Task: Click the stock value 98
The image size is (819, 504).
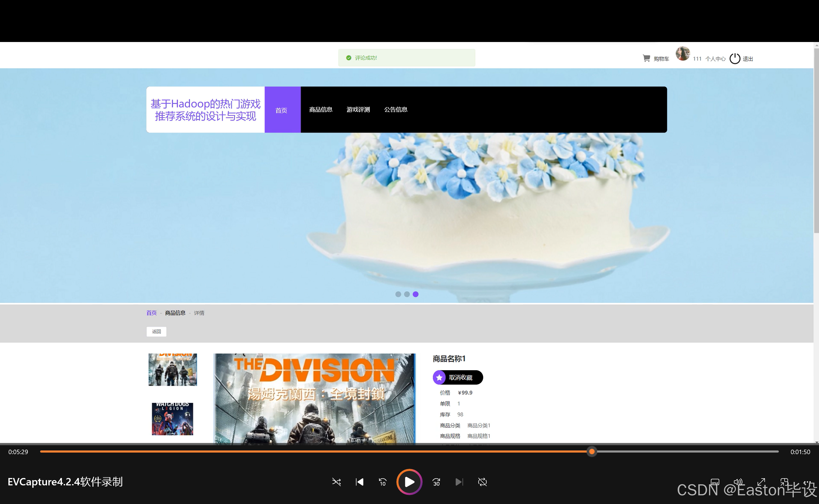Action: pyautogui.click(x=460, y=414)
